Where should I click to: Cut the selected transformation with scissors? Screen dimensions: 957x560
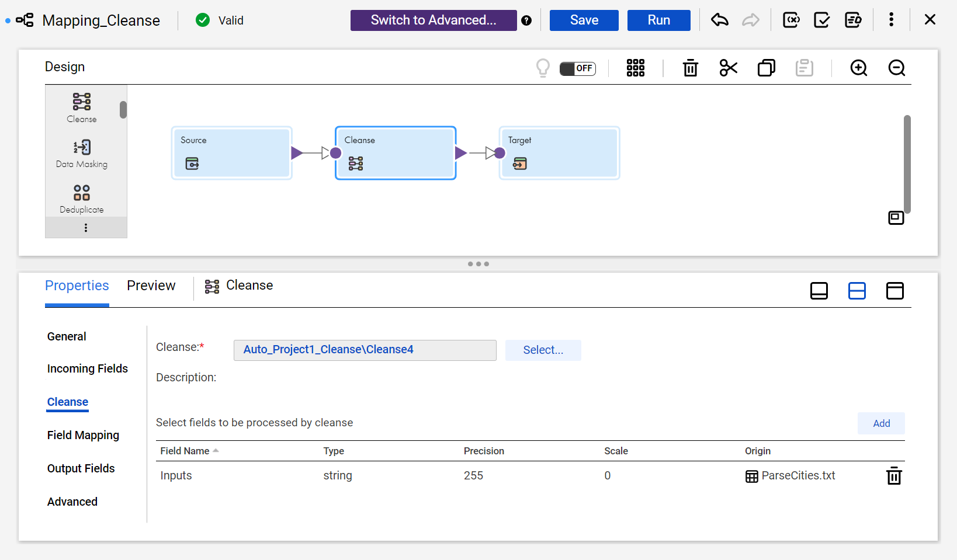(x=729, y=68)
